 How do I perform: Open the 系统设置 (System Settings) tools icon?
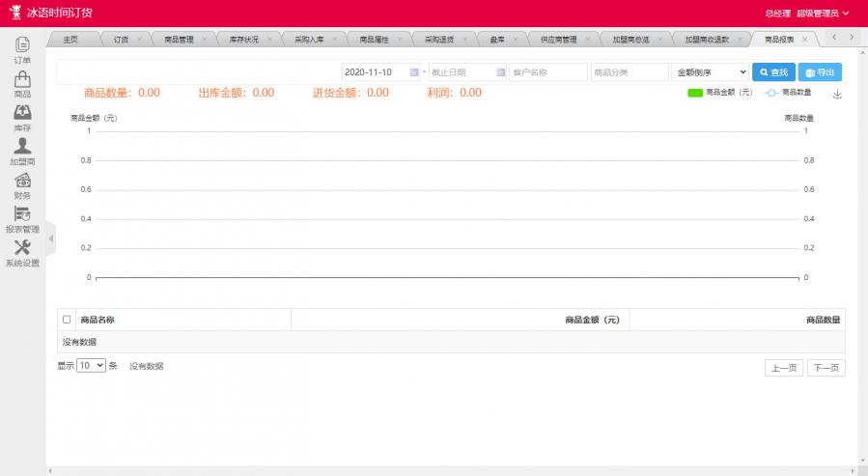[22, 248]
